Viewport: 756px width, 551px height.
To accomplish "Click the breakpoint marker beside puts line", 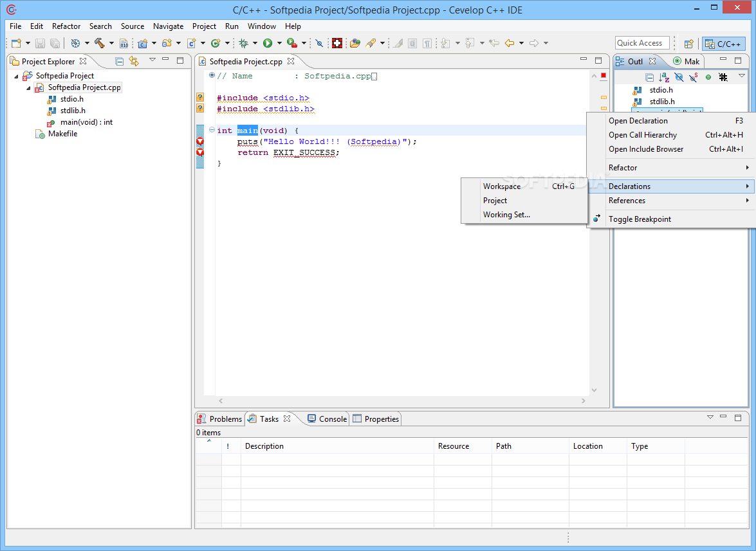I will pos(199,141).
